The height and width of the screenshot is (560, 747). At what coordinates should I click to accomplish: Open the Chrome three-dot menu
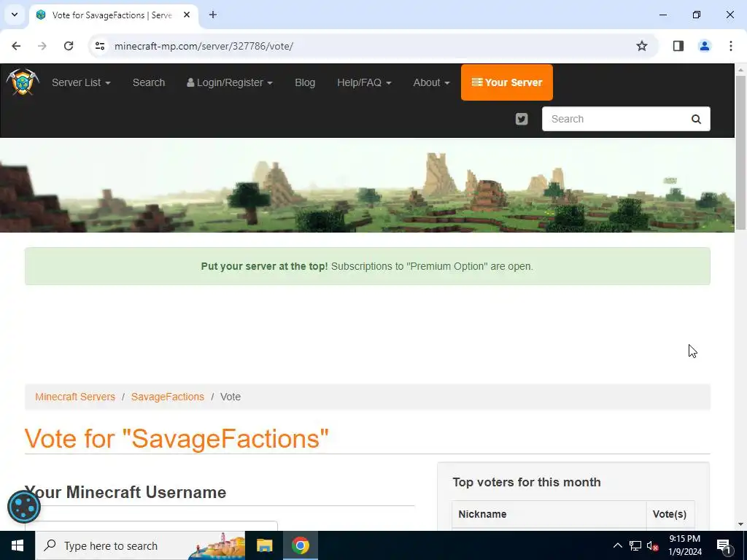[x=731, y=46]
